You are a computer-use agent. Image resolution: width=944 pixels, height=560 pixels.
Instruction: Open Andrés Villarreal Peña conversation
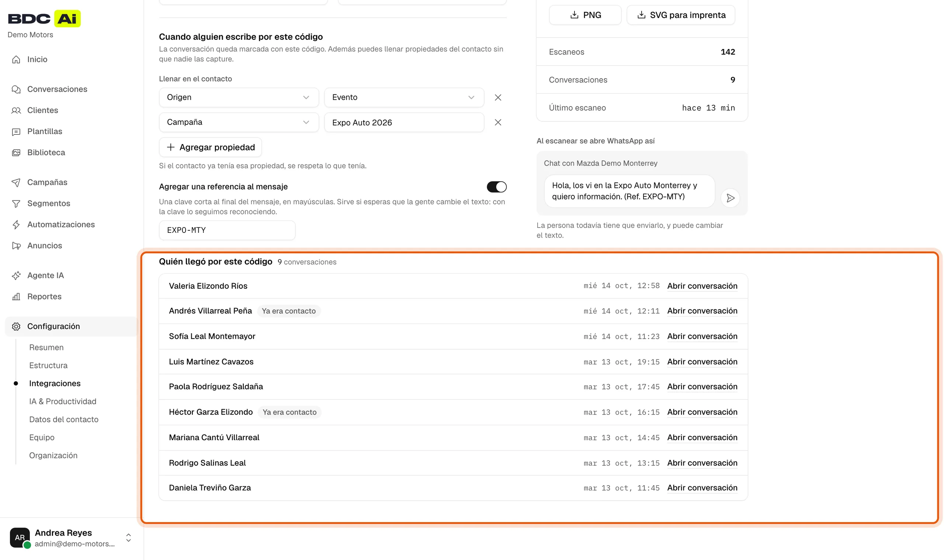(x=702, y=311)
